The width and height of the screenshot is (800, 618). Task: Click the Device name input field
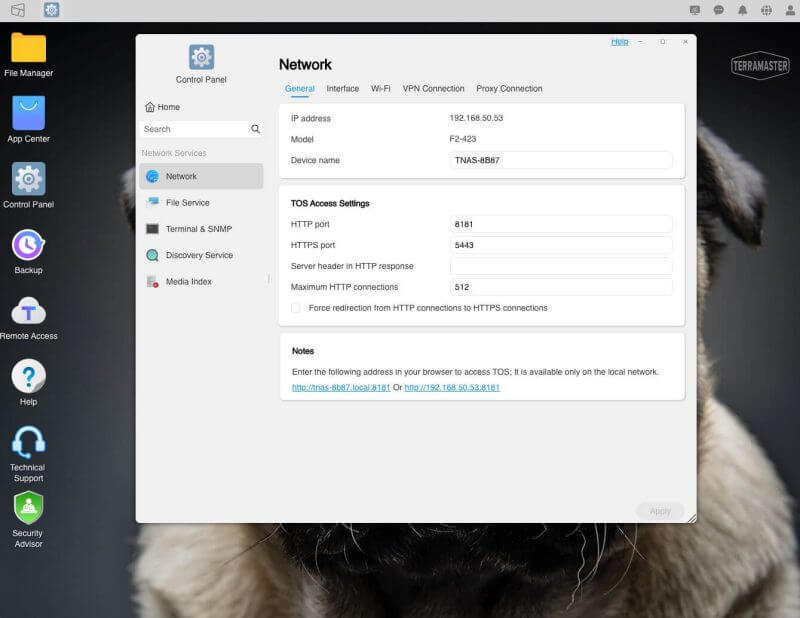(561, 160)
